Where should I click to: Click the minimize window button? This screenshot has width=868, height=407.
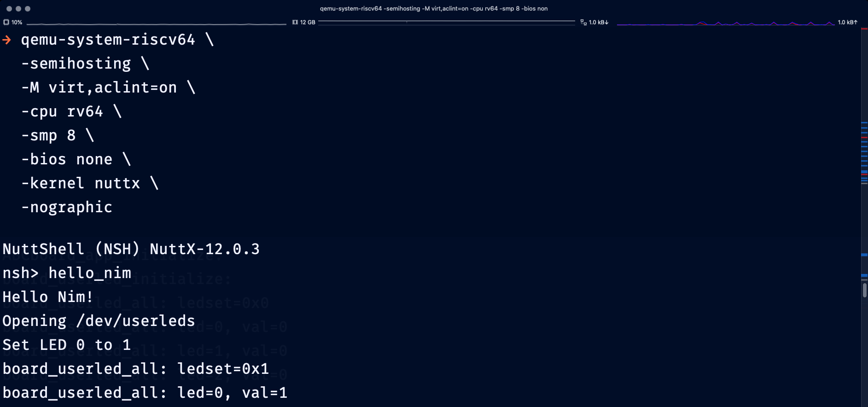click(x=18, y=9)
